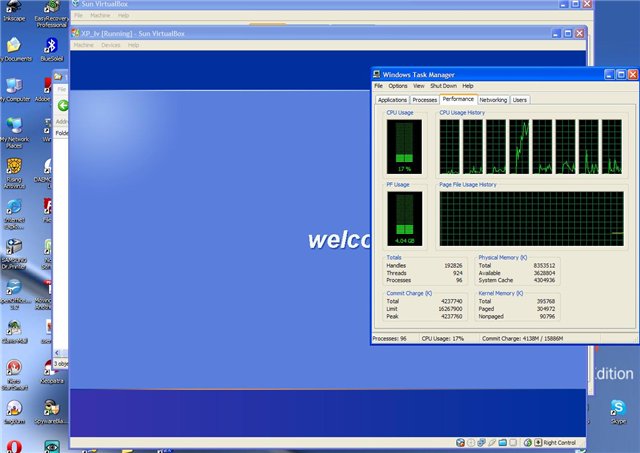Open File menu in Sun VirtualBox manager window
This screenshot has height=453, width=640.
(78, 16)
